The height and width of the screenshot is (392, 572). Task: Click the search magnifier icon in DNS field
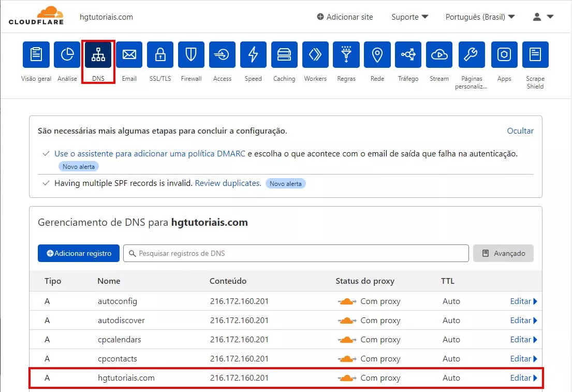pos(133,253)
